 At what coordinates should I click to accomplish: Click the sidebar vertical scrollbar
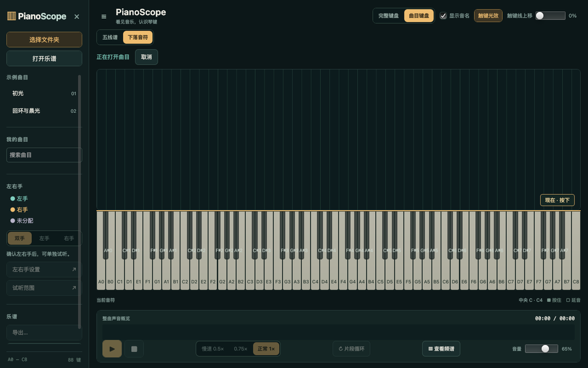(x=79, y=202)
